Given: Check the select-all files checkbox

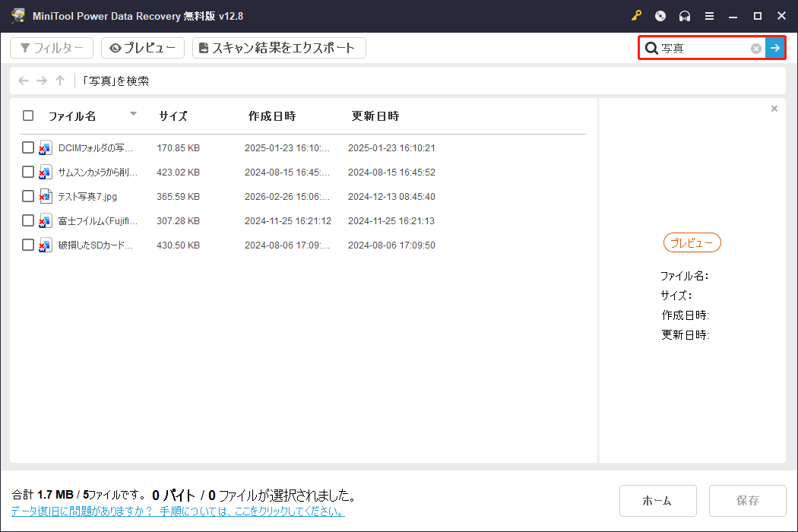Looking at the screenshot, I should tap(28, 116).
